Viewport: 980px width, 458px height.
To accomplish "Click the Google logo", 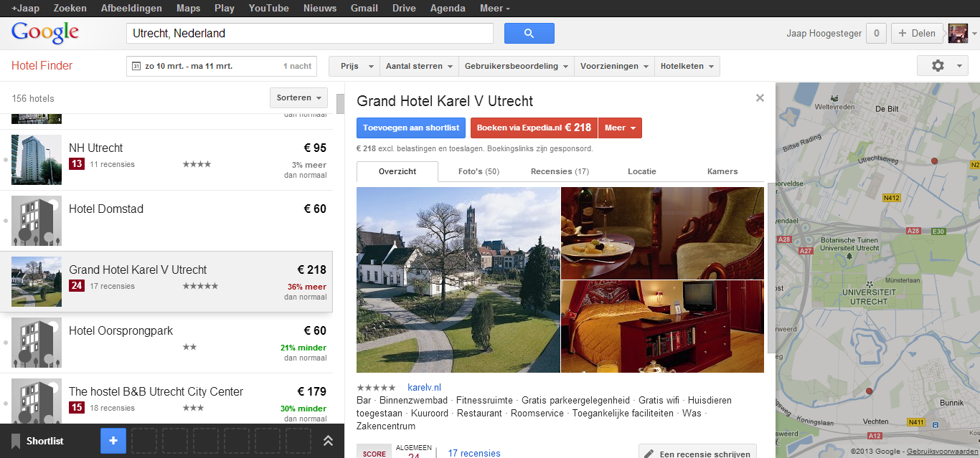I will [x=45, y=33].
